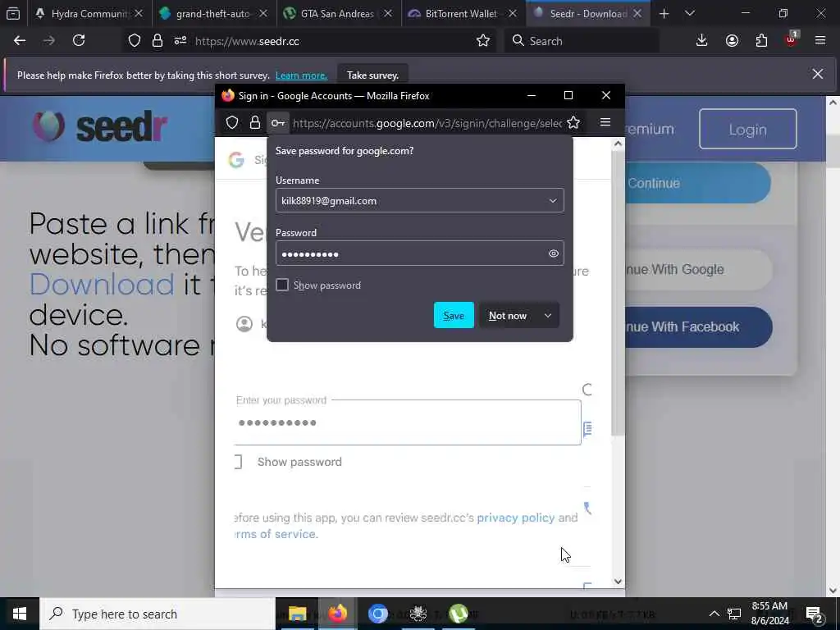Click the Seedr Login button
This screenshot has width=840, height=630.
point(747,129)
